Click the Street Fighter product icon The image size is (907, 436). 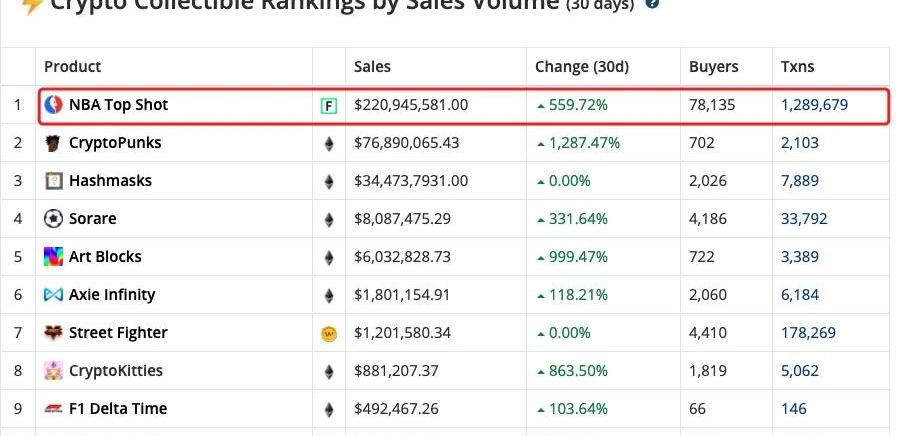(x=53, y=332)
